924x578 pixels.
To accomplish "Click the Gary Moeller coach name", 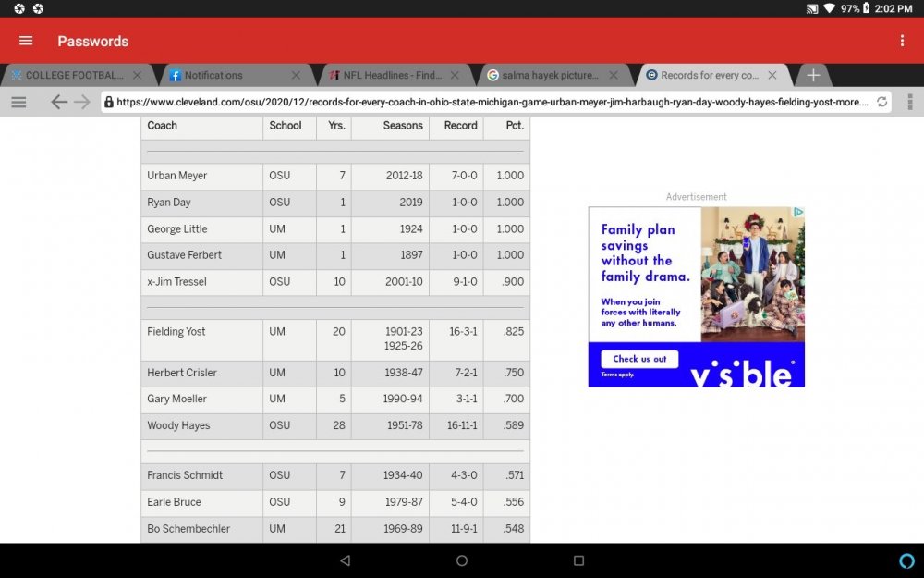I will pyautogui.click(x=176, y=399).
